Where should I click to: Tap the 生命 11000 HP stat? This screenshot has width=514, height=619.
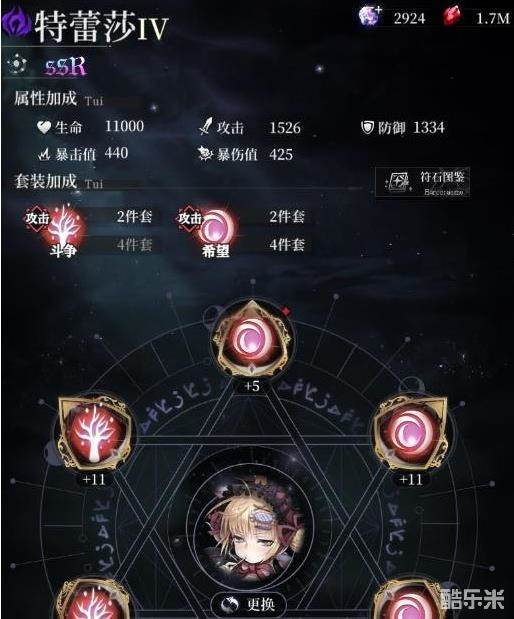click(90, 127)
